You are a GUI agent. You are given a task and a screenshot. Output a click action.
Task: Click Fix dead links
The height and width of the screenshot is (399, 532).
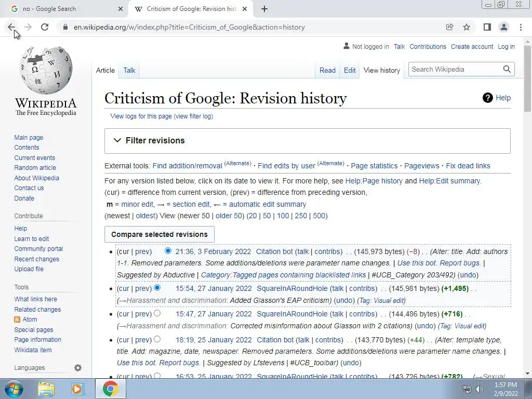pos(468,166)
